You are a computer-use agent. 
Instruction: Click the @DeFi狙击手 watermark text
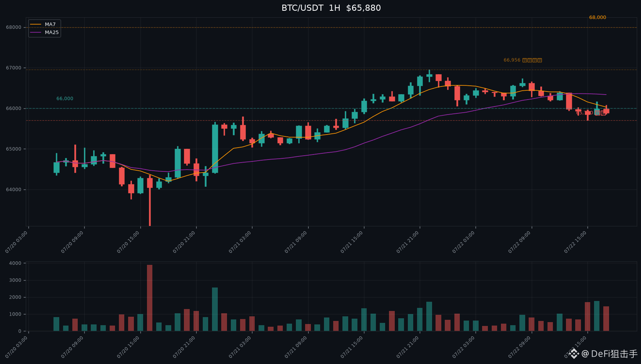(609, 354)
